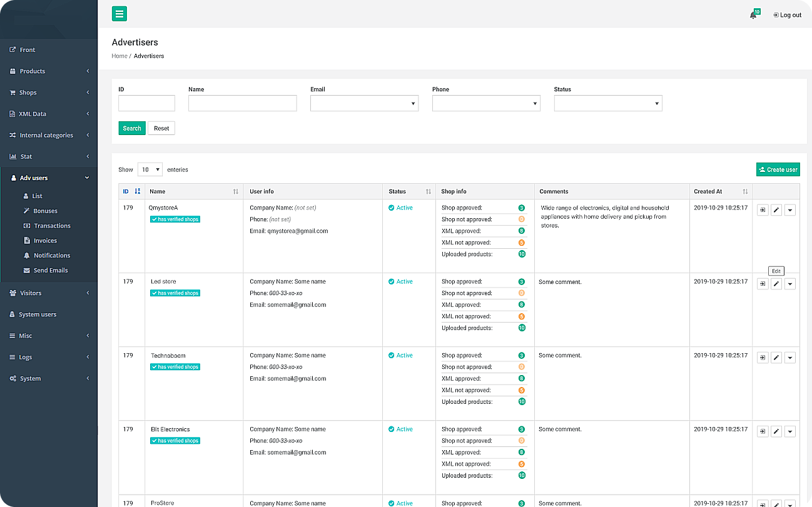Click the edit pencil icon for Led store
This screenshot has width=812, height=507.
[x=776, y=284]
